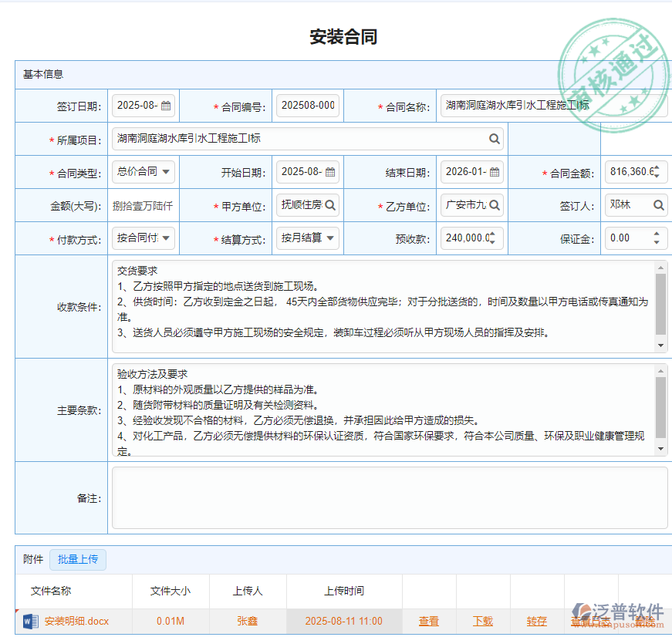Image resolution: width=672 pixels, height=637 pixels.
Task: Click the magnifier to search 所属项目
Action: click(x=494, y=139)
